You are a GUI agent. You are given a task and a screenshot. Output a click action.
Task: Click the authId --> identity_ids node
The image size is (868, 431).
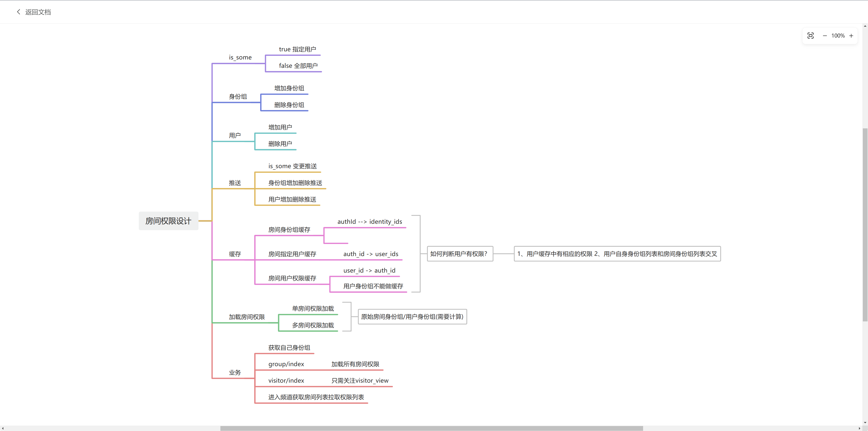click(x=370, y=222)
